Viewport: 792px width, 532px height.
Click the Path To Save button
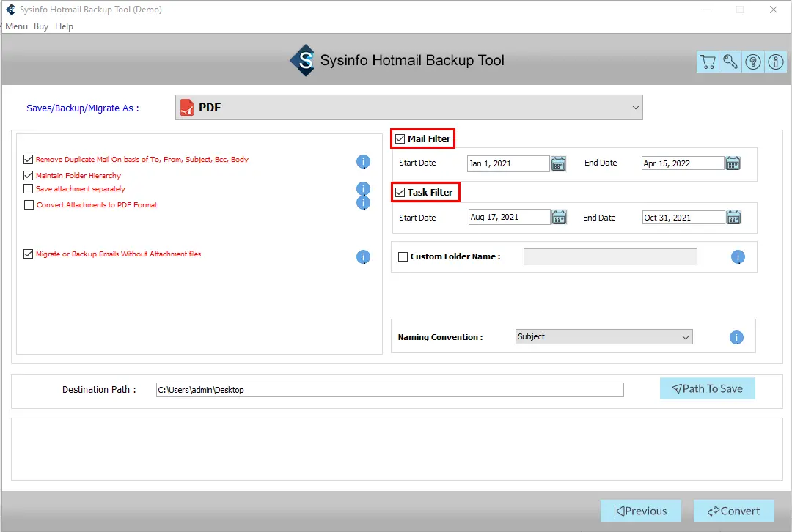coord(707,389)
